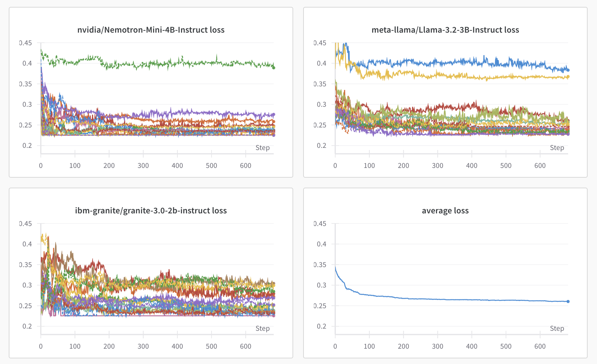Click the meta-llama/Llama-3.2-3B-Instruct loss title
597x364 pixels.
click(446, 30)
